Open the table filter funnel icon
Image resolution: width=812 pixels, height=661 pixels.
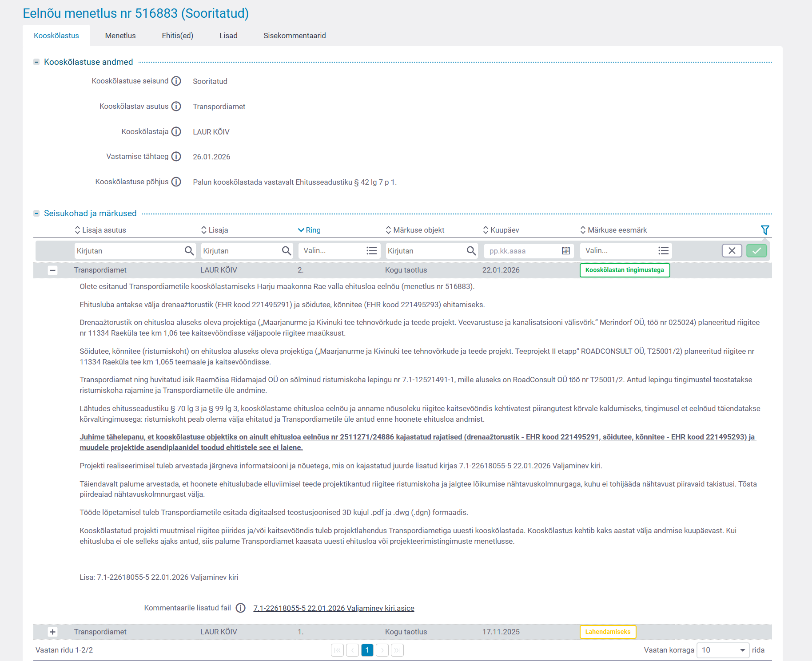[764, 230]
